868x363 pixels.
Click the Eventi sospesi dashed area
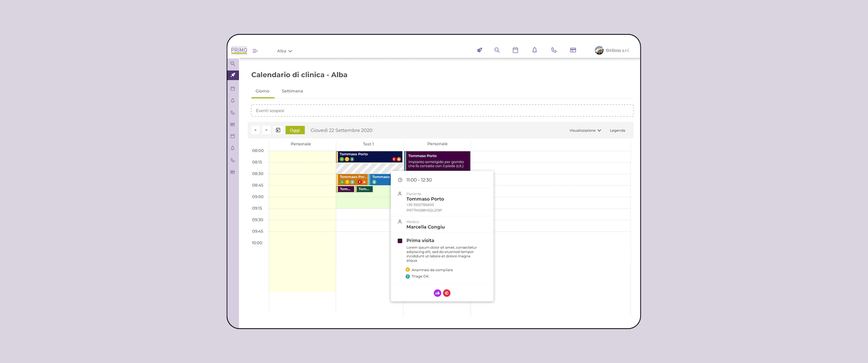442,110
